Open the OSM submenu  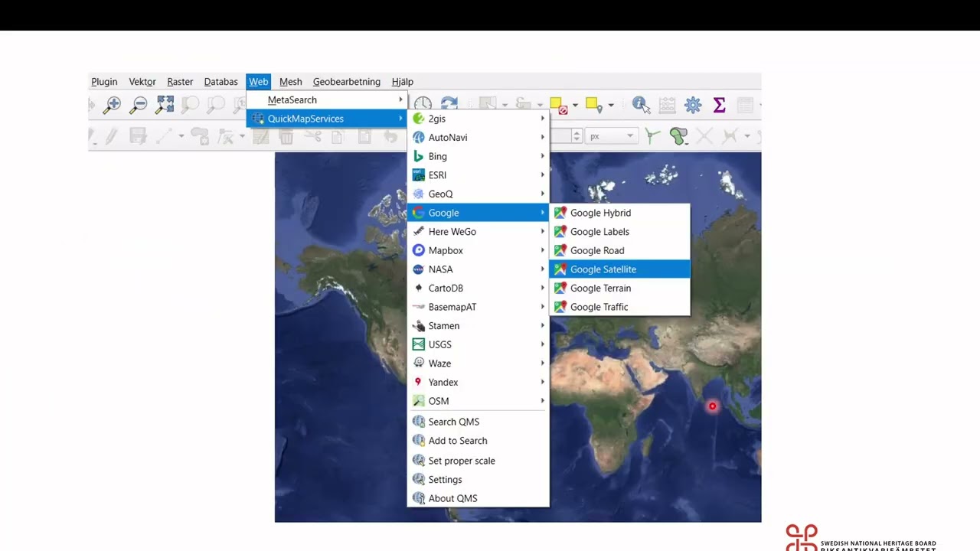tap(478, 401)
